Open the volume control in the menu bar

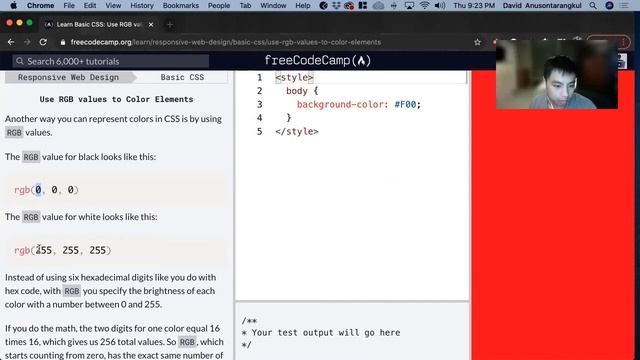440,5
